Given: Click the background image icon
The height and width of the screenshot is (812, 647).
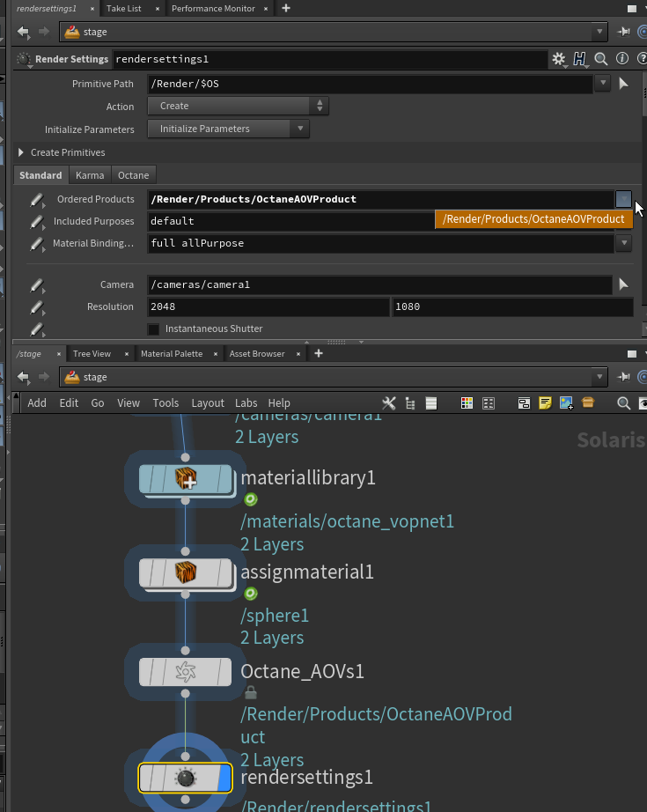Looking at the screenshot, I should pos(566,402).
